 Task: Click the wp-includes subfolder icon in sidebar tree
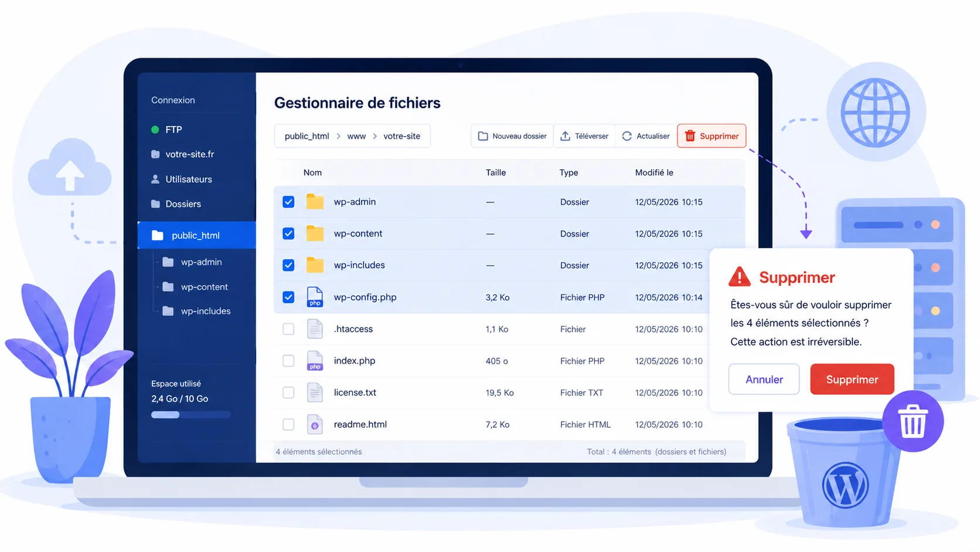coord(168,311)
